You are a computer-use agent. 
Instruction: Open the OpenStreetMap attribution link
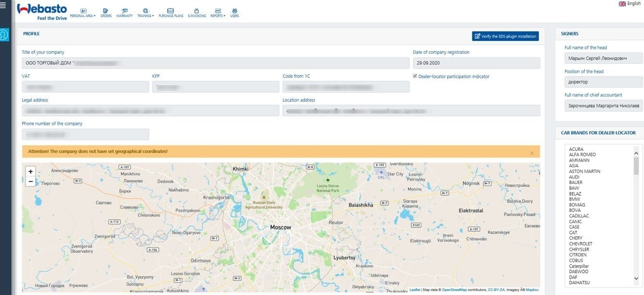point(454,290)
